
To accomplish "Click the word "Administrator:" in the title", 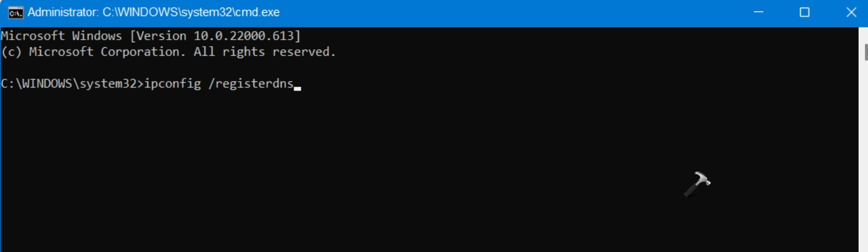I will click(62, 12).
